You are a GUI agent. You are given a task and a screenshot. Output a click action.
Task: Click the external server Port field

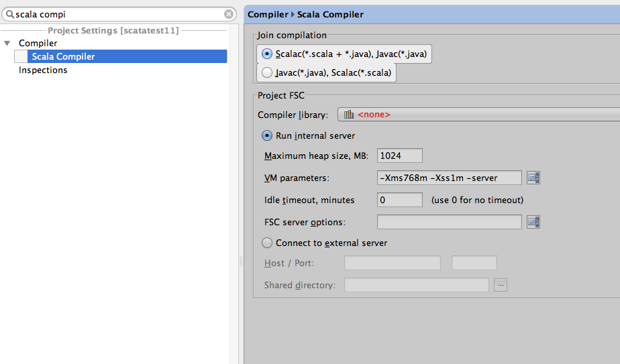coord(474,263)
